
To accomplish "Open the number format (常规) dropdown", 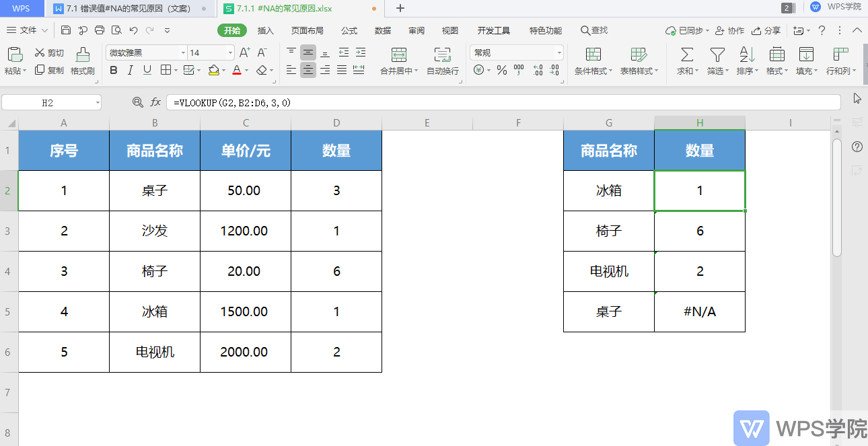I will (558, 52).
